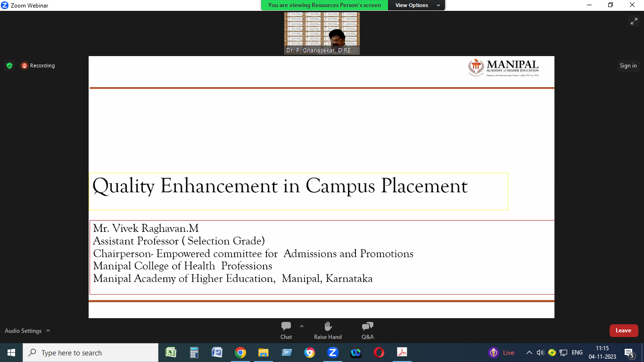The image size is (644, 362).
Task: Open Opera browser from the taskbar
Action: coord(379,353)
